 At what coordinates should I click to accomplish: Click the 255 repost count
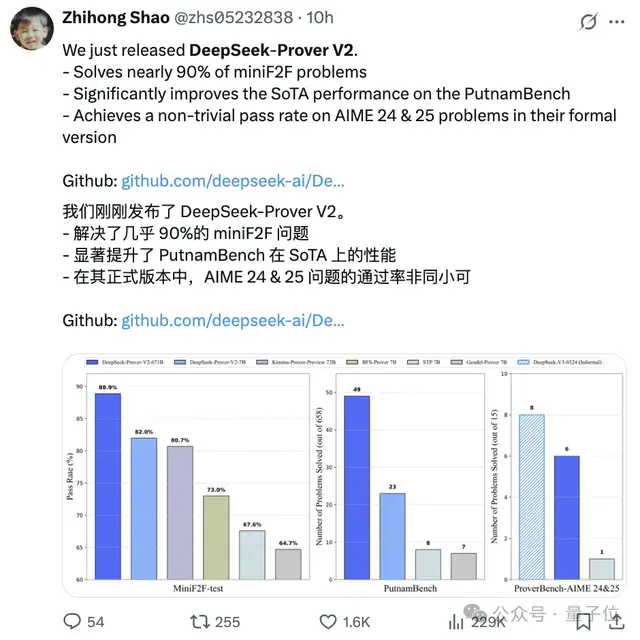[x=227, y=621]
